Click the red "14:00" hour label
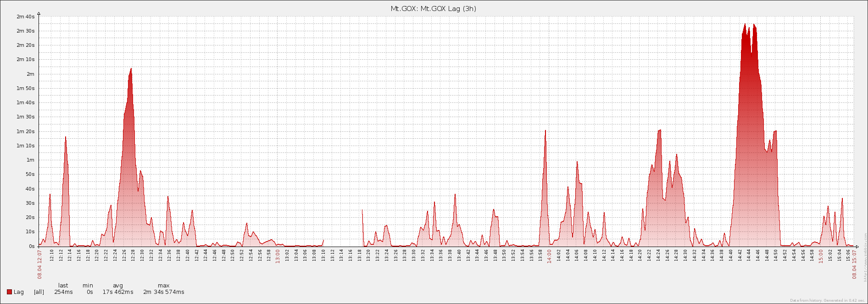 549,256
